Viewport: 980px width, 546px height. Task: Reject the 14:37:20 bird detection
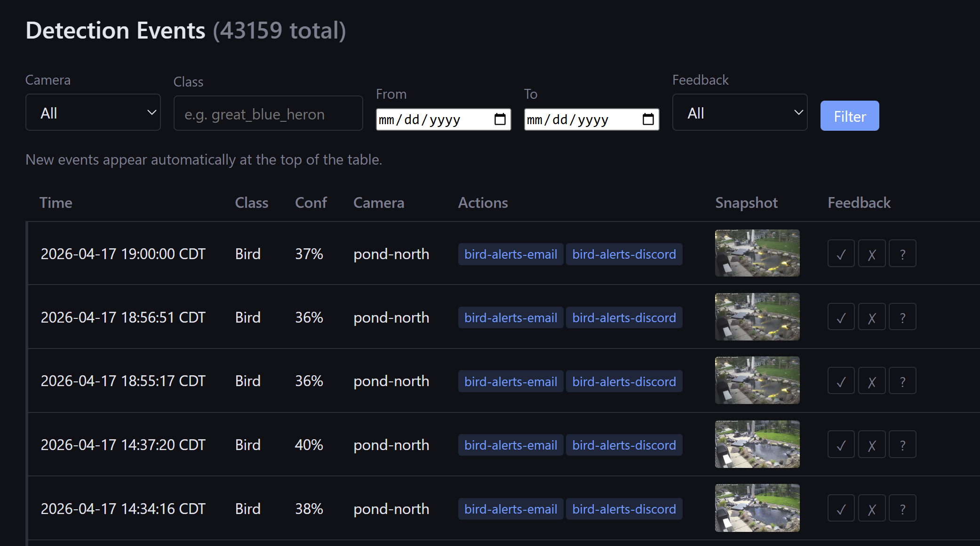tap(871, 444)
